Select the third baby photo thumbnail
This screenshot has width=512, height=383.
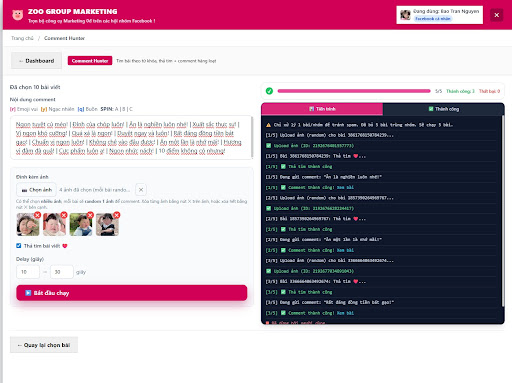click(x=81, y=225)
